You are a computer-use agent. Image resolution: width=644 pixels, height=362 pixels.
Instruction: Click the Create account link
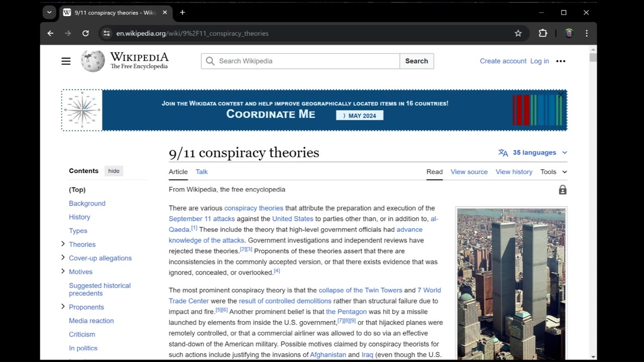click(503, 61)
